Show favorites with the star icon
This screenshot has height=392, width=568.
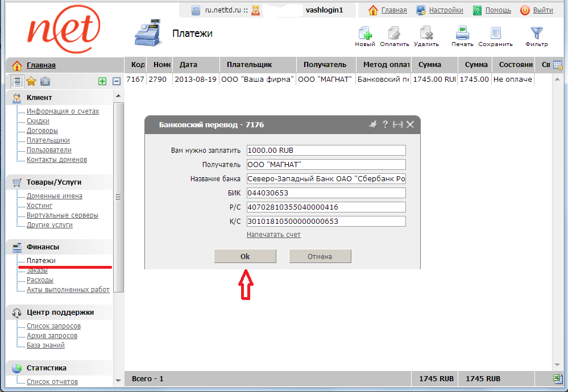(x=31, y=81)
